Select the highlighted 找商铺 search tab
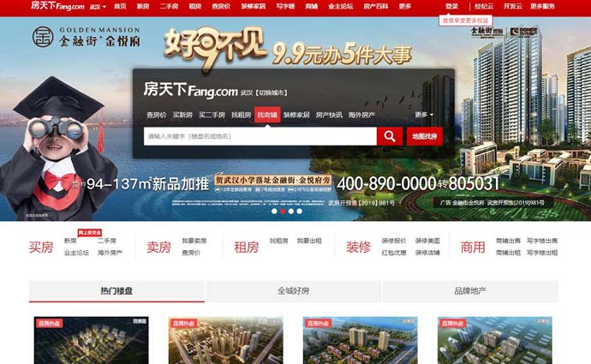The height and width of the screenshot is (364, 591). point(267,115)
